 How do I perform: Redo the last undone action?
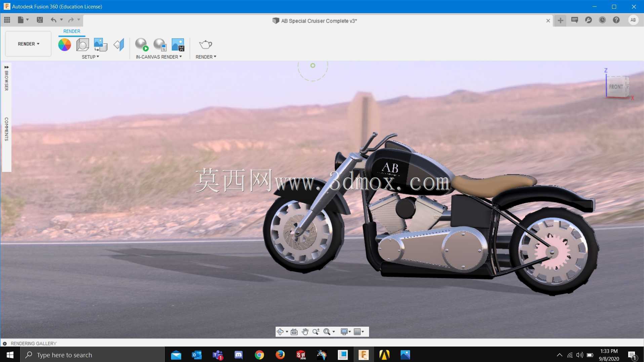pos(71,20)
